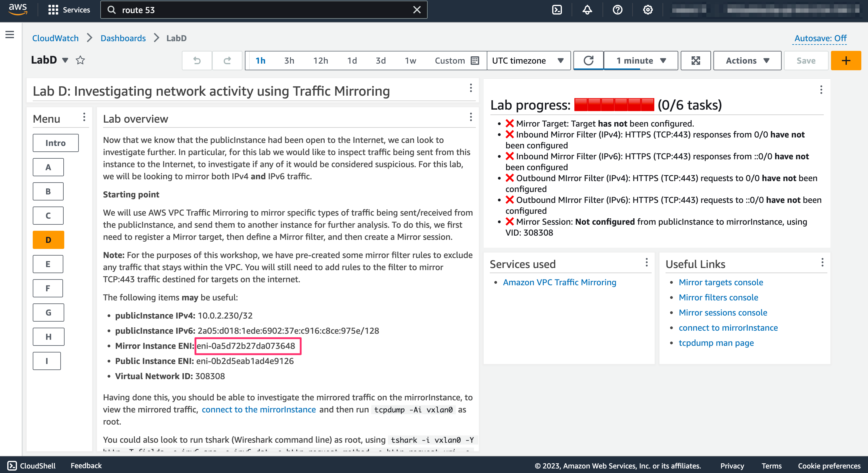The height and width of the screenshot is (473, 868).
Task: Open the Lab progress widget options menu
Action: pyautogui.click(x=821, y=90)
